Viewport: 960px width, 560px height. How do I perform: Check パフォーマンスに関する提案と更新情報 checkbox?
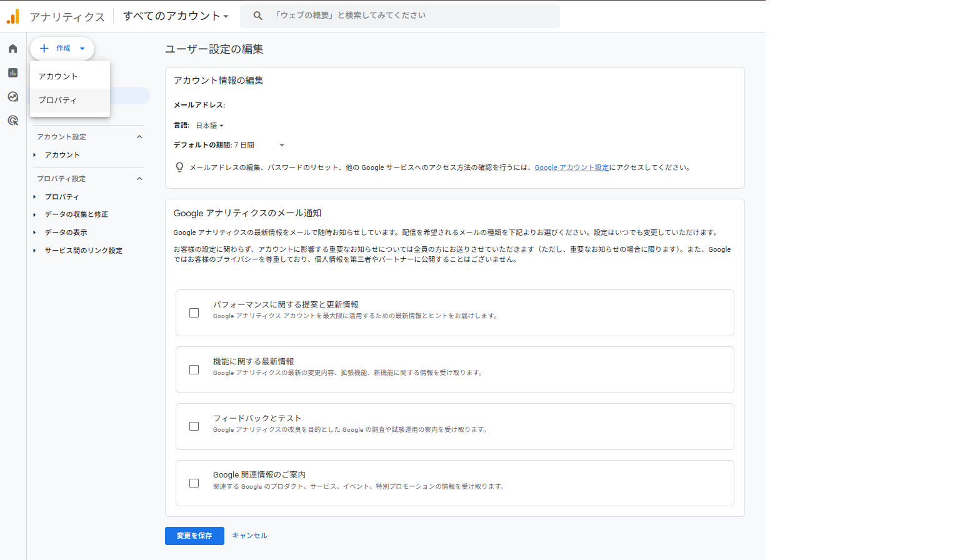click(x=194, y=312)
